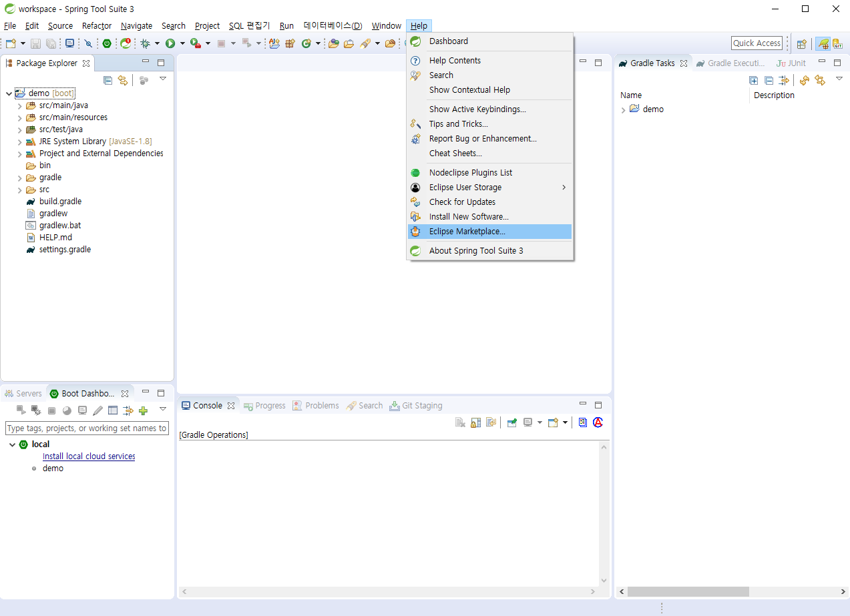The height and width of the screenshot is (616, 850).
Task: Click the New file toolbar icon
Action: tap(11, 43)
